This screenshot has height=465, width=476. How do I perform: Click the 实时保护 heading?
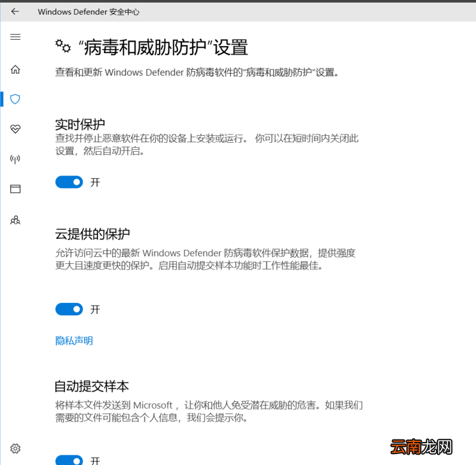click(80, 124)
